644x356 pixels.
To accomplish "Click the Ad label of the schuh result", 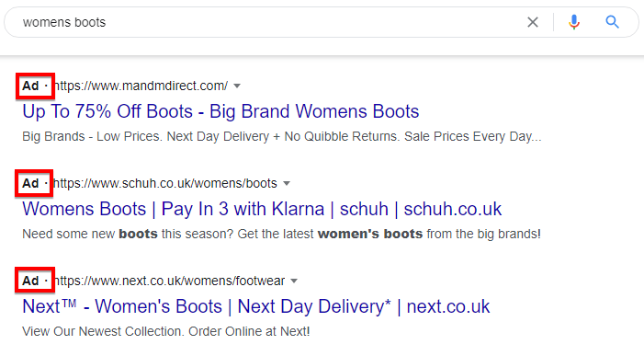I will pos(30,183).
